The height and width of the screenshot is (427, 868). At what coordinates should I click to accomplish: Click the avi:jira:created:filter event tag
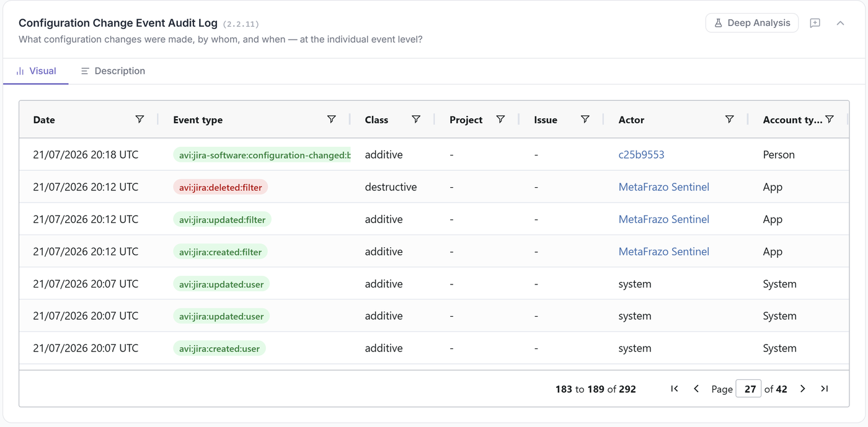pos(220,252)
